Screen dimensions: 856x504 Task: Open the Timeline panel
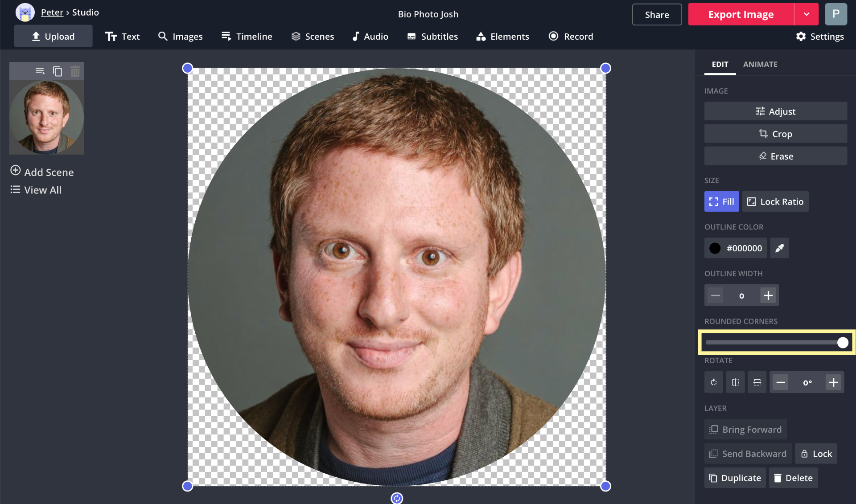pyautogui.click(x=247, y=37)
